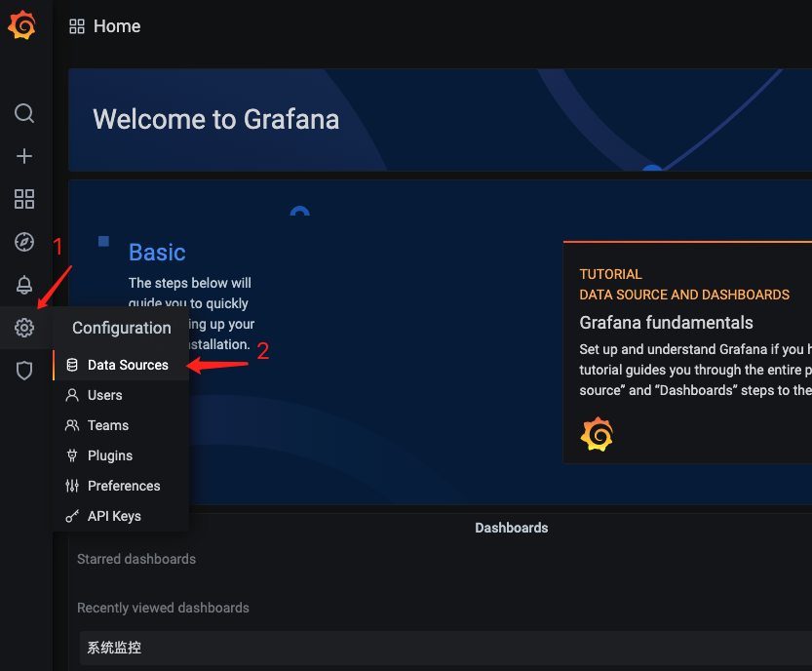Screen dimensions: 812x671
Task: Click the Grafana logo in tutorial card
Action: (597, 434)
